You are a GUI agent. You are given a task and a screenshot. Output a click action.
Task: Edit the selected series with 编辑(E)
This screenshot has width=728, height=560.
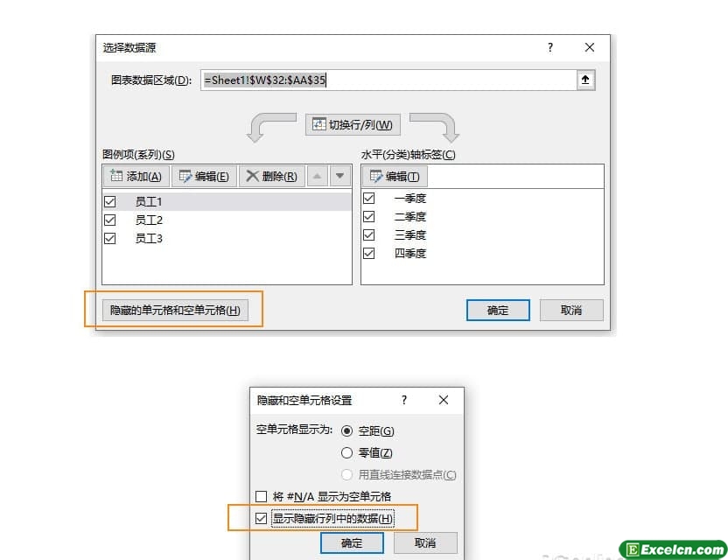(204, 177)
